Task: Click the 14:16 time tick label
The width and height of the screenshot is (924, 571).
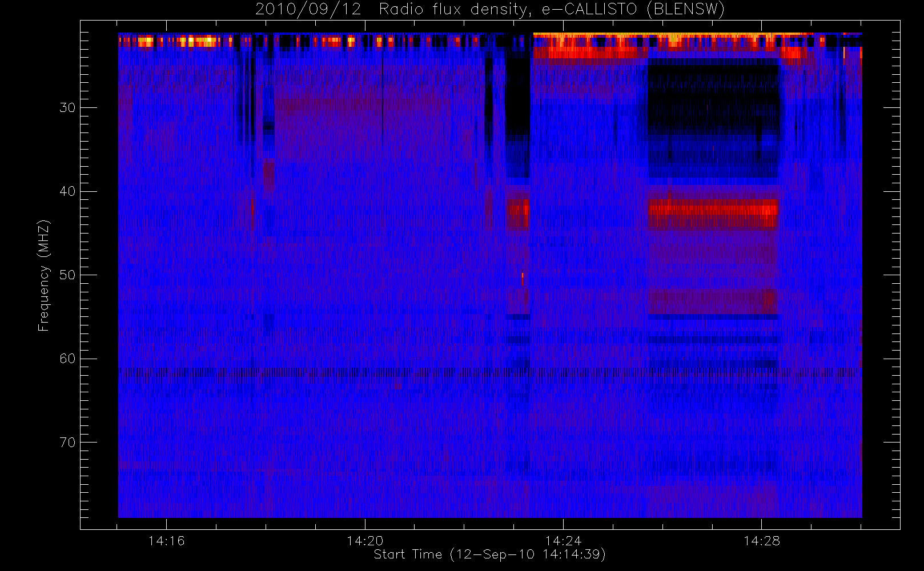Action: coord(166,541)
